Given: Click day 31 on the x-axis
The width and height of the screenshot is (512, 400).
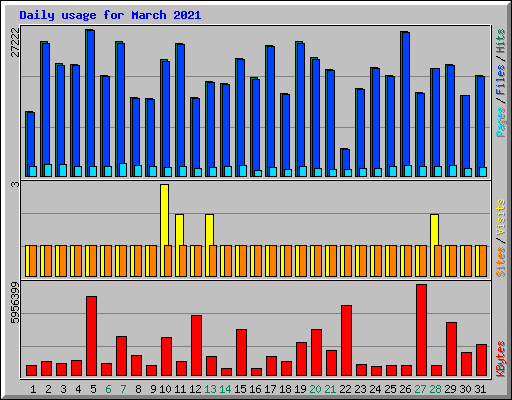Looking at the screenshot, I should (x=480, y=389).
